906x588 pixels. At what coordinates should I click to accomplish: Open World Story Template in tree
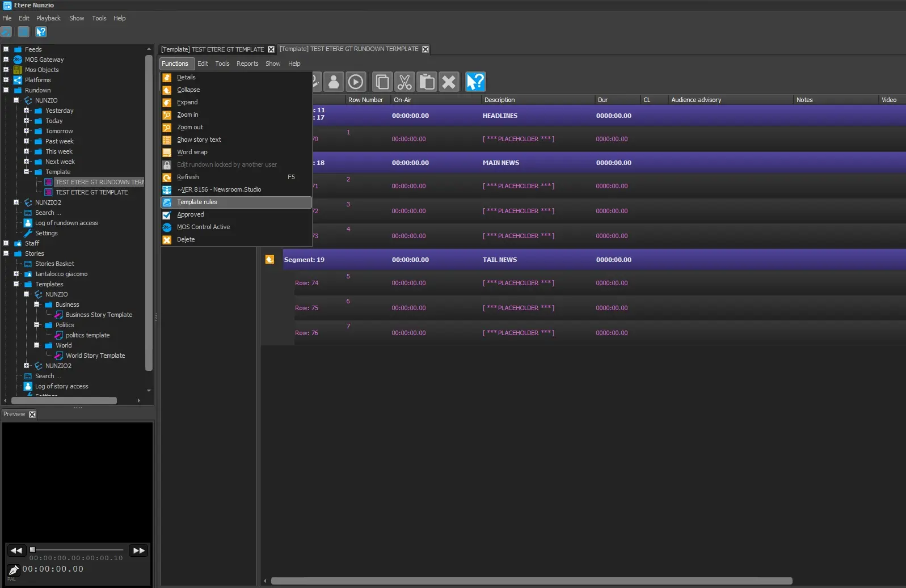pyautogui.click(x=95, y=356)
